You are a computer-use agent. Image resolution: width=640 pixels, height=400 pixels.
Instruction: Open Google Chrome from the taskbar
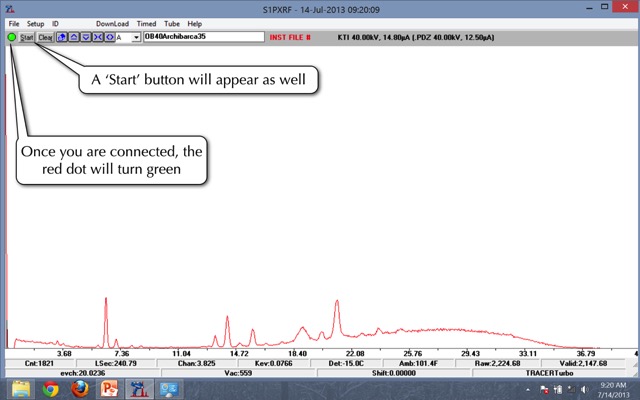coord(50,388)
